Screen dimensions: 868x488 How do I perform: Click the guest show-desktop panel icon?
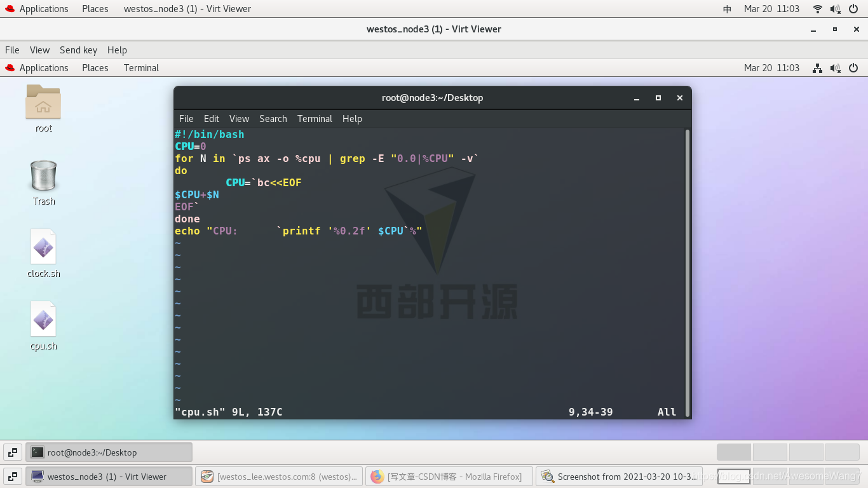(x=13, y=452)
